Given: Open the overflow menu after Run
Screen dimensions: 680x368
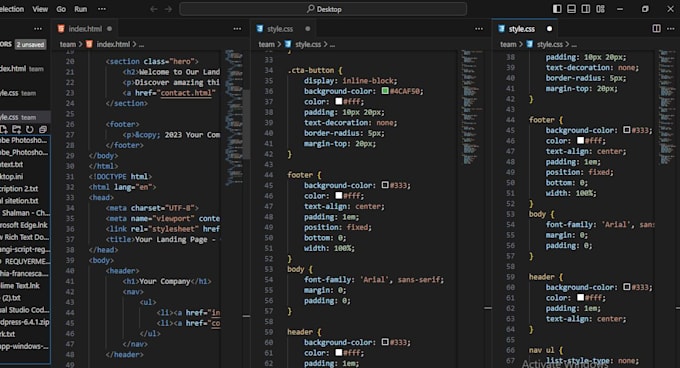Looking at the screenshot, I should 101,9.
